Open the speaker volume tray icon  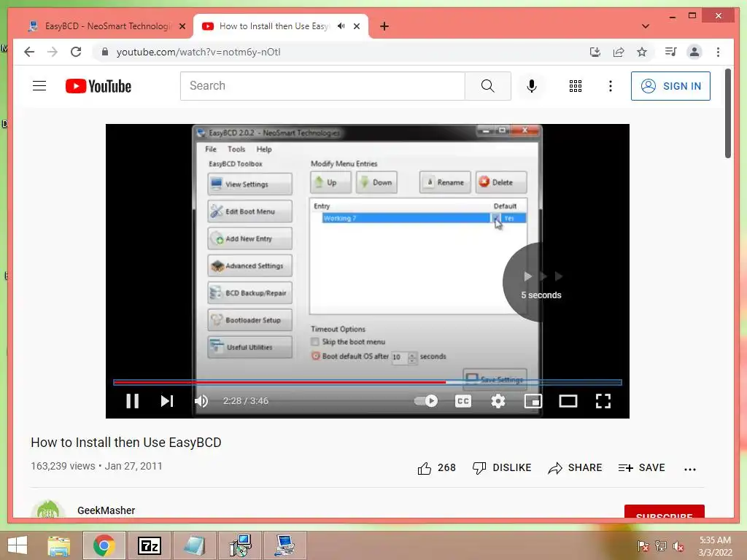click(x=678, y=546)
